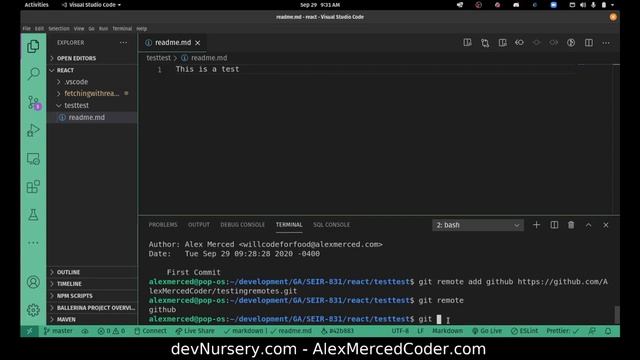Open the 2: bash terminal selector dropdown
Screen dimensions: 640x360
tap(478, 225)
